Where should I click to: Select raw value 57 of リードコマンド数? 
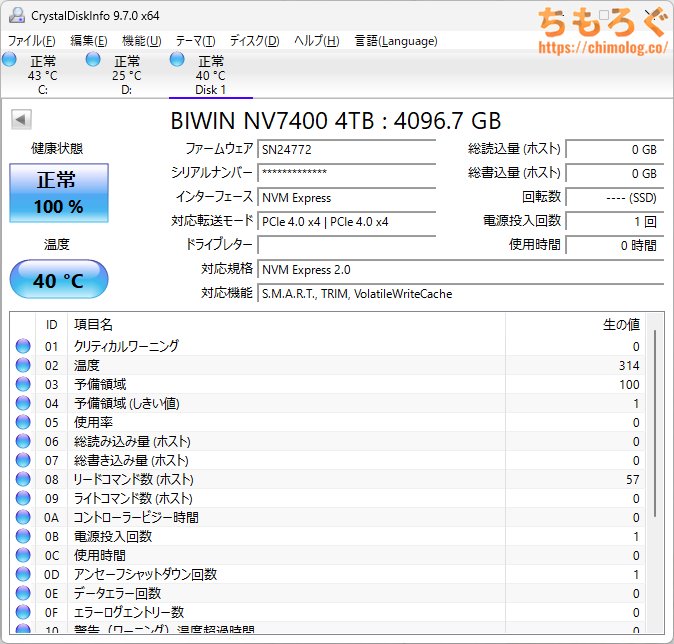[633, 479]
